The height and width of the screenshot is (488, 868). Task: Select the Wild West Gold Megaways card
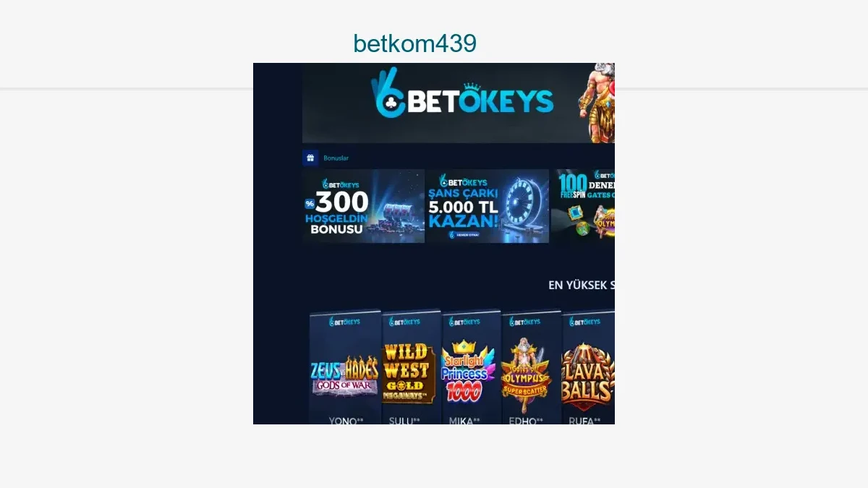411,367
